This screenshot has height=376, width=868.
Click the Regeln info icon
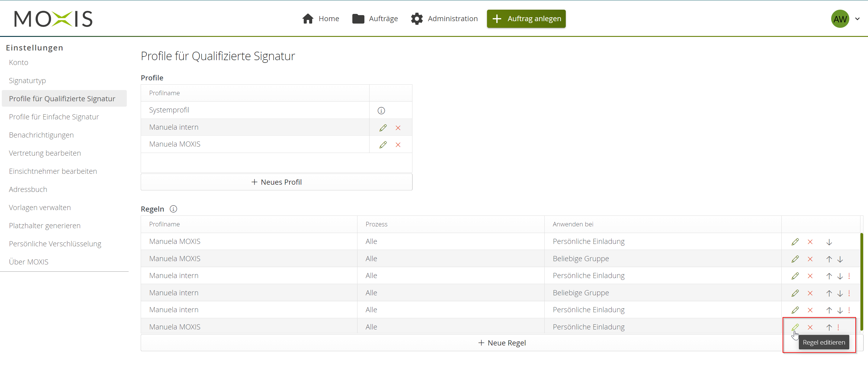[173, 209]
